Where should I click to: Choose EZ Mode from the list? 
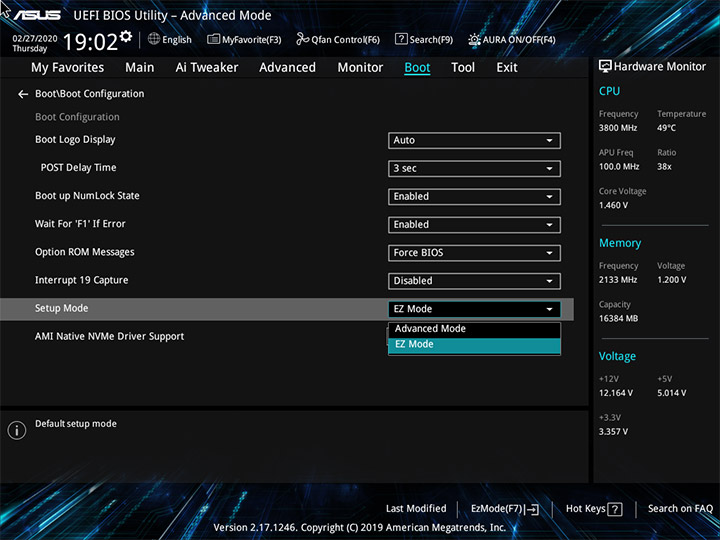click(474, 344)
